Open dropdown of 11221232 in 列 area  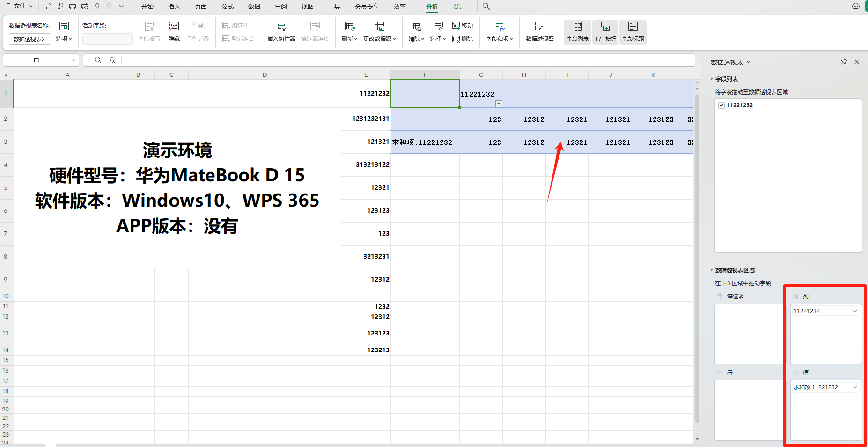tap(854, 311)
